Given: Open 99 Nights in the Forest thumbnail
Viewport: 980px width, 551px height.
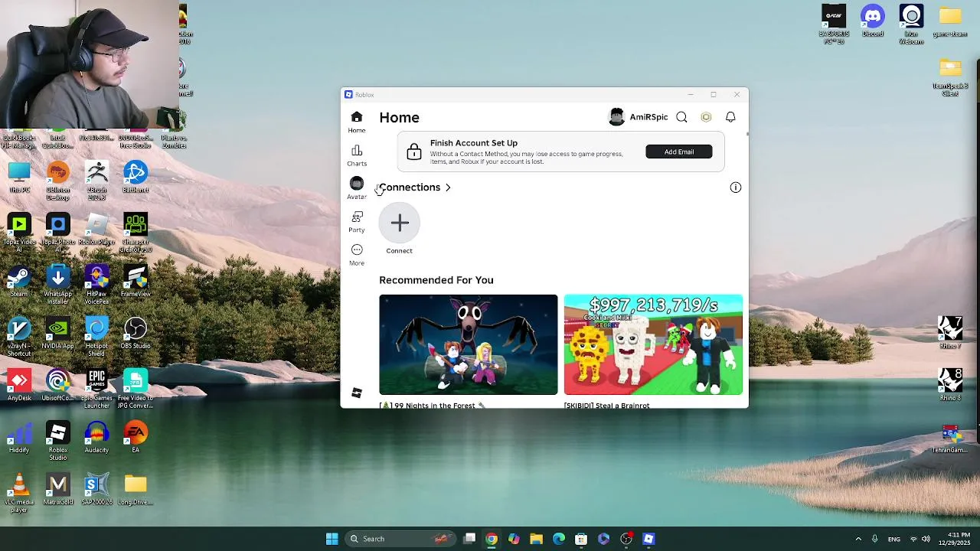Looking at the screenshot, I should (469, 344).
